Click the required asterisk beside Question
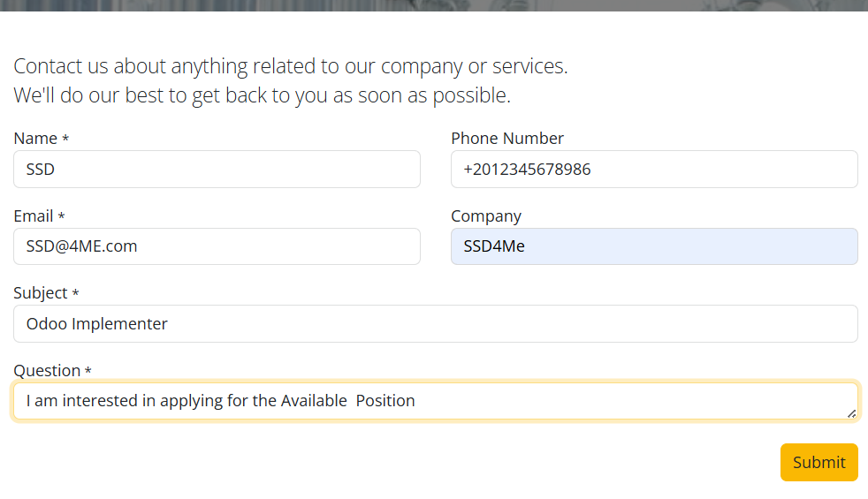This screenshot has height=499, width=868. coord(88,370)
